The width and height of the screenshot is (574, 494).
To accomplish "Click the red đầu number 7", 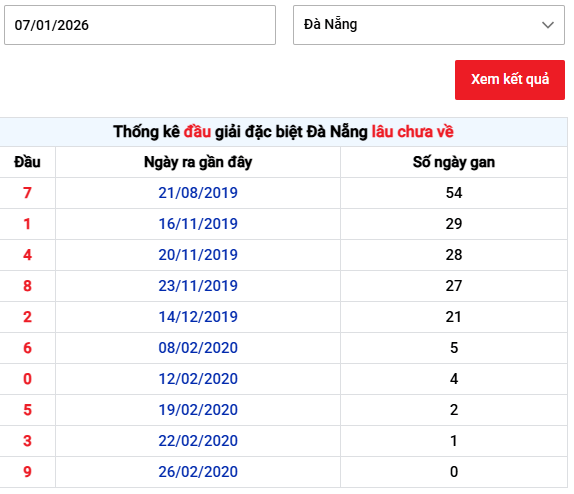I will pos(27,193).
